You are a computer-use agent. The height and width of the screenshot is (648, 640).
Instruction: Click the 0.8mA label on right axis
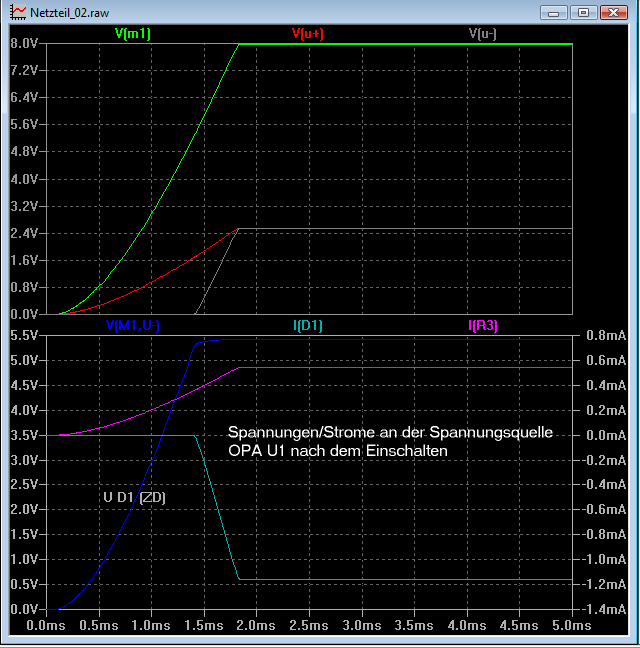[606, 335]
